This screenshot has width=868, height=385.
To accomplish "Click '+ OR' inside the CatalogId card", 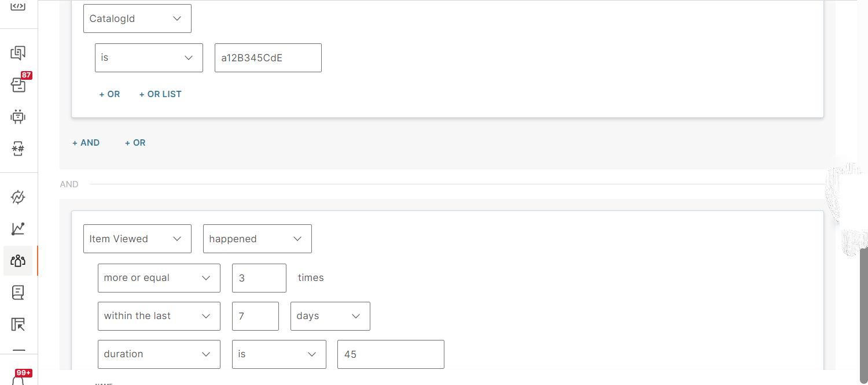I will click(110, 94).
